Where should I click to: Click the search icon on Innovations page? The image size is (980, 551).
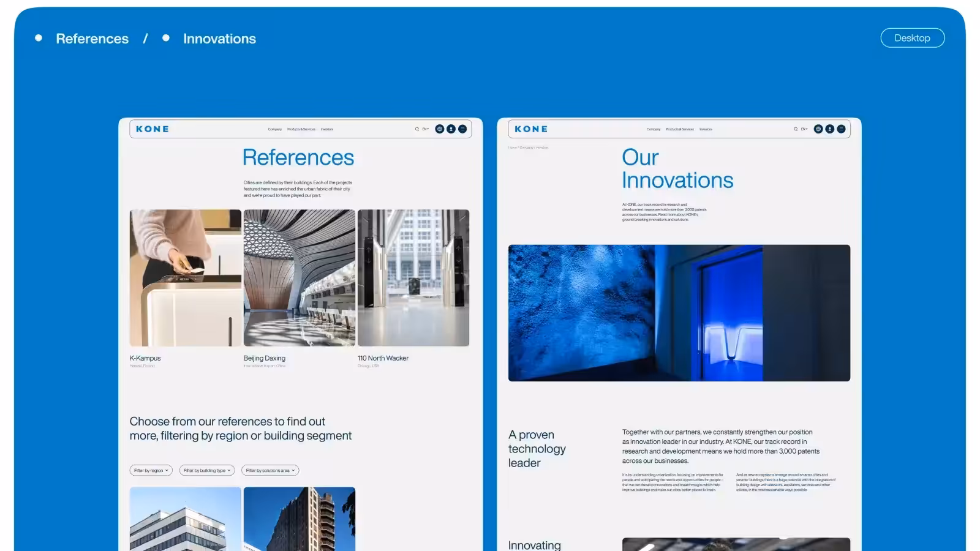click(796, 129)
